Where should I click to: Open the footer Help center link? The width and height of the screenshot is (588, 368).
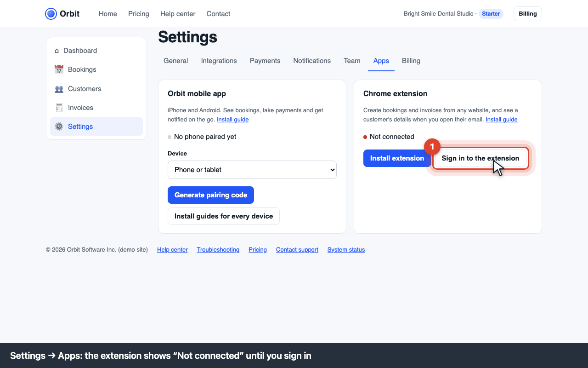pos(172,250)
